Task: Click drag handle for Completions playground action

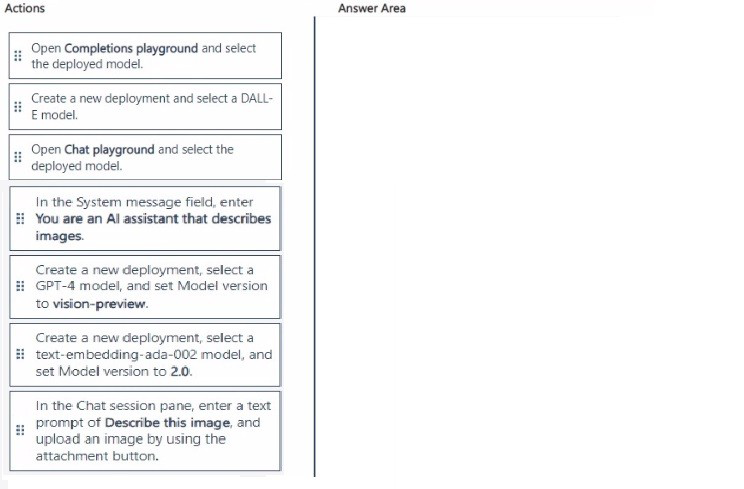Action: pyautogui.click(x=17, y=56)
